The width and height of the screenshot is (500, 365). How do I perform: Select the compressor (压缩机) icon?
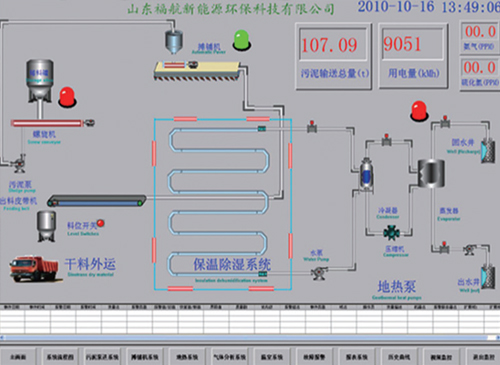tap(392, 233)
